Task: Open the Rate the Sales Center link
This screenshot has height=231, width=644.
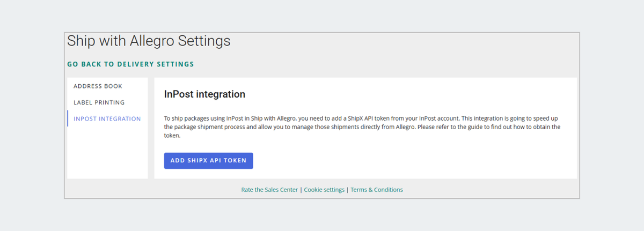Action: (269, 190)
